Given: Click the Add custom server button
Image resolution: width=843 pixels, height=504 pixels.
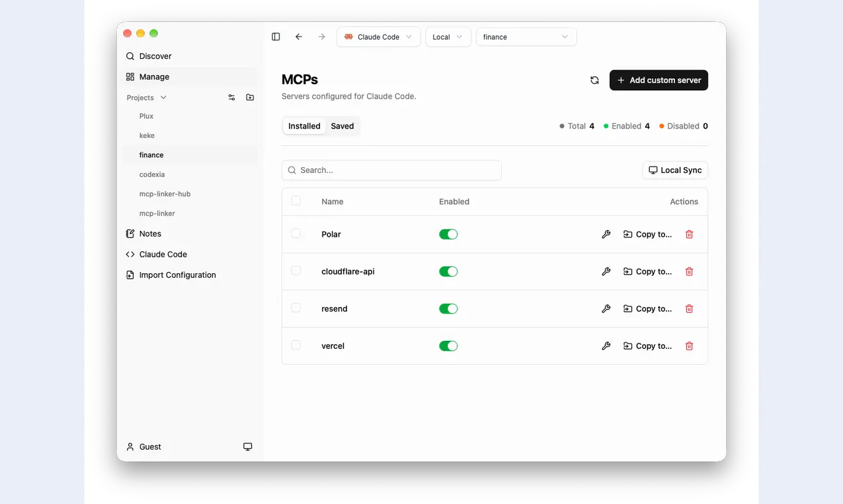Looking at the screenshot, I should click(x=658, y=80).
